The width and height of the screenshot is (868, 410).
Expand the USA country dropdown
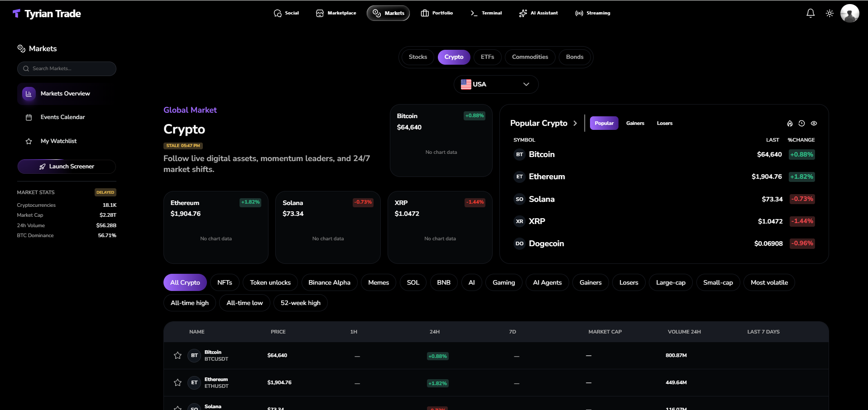tap(496, 84)
